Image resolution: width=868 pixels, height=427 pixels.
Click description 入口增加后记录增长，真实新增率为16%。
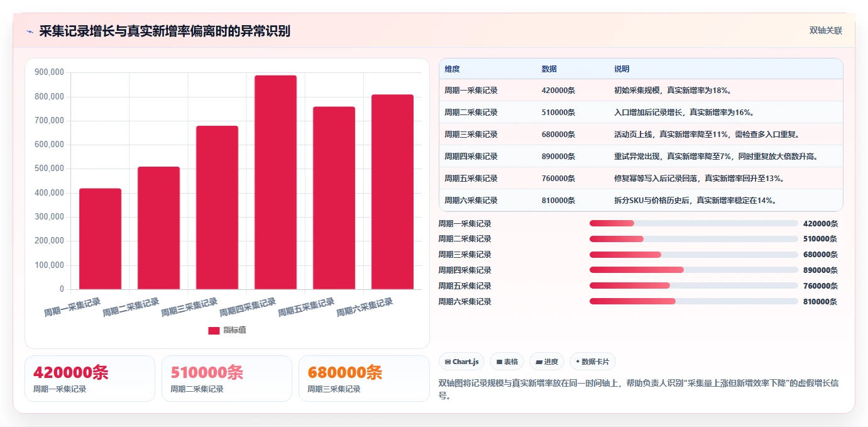point(684,113)
